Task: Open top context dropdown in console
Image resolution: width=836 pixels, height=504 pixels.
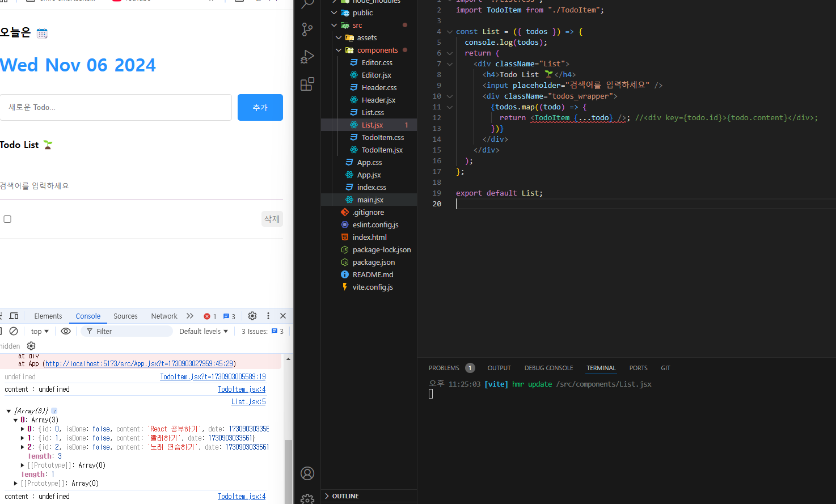Action: pos(40,331)
